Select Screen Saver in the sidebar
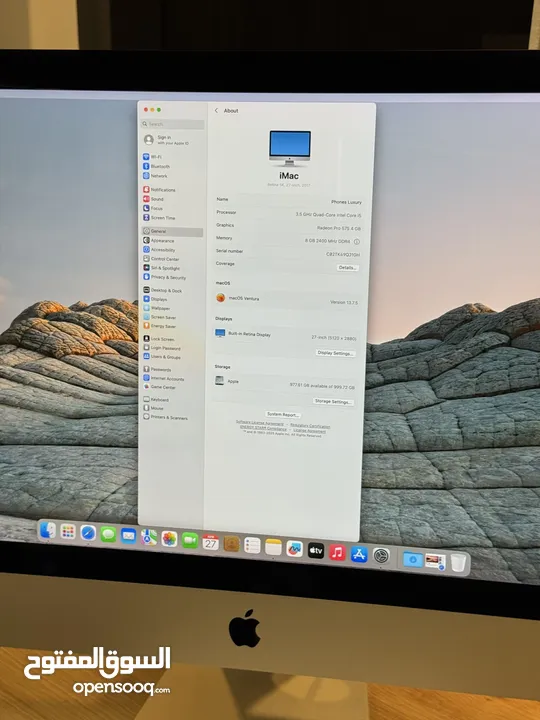540x720 pixels. [159, 317]
